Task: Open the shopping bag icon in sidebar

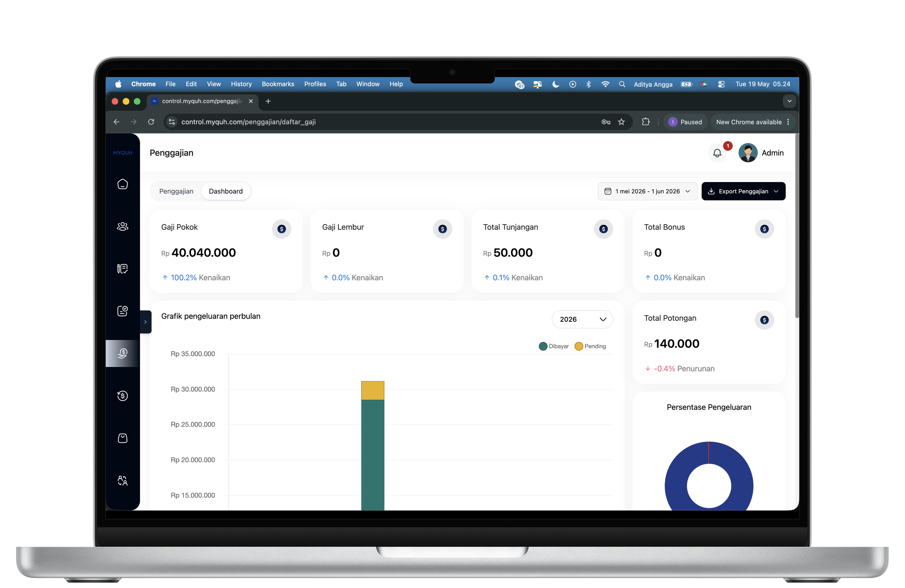Action: click(x=123, y=438)
